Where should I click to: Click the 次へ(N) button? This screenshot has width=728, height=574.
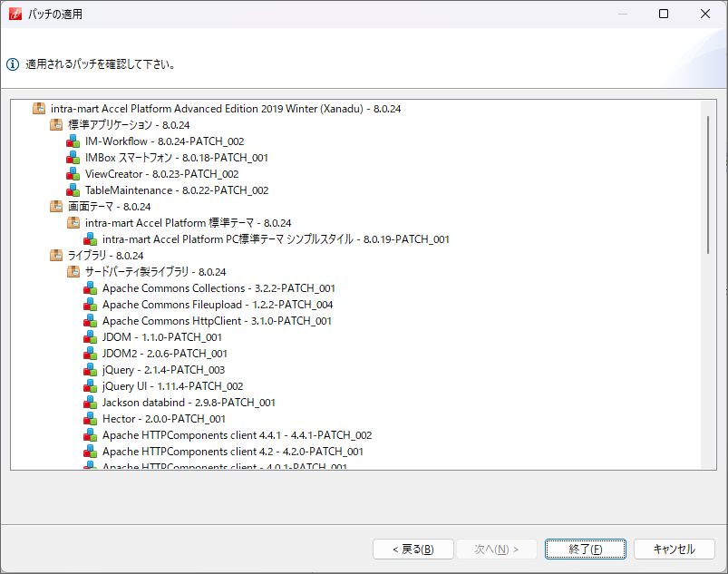point(496,550)
